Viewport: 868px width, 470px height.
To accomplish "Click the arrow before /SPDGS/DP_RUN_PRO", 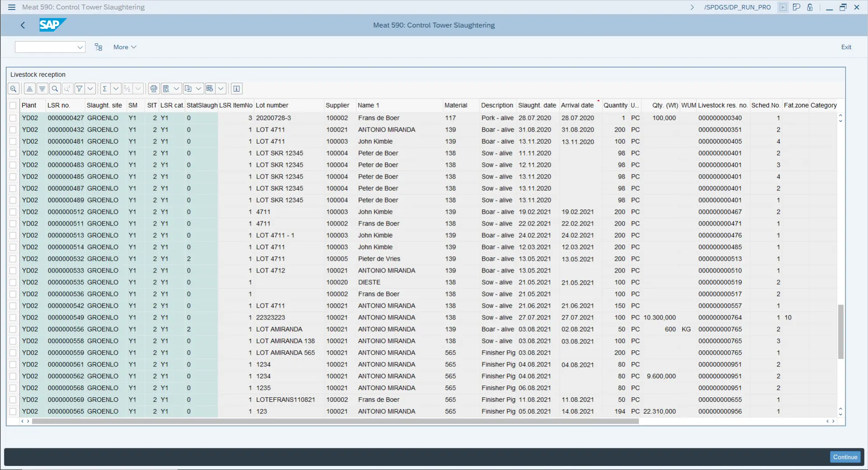I will click(x=692, y=7).
